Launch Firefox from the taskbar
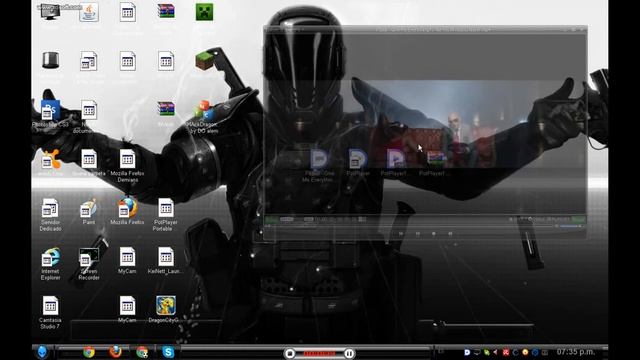This screenshot has height=360, width=640. [115, 352]
